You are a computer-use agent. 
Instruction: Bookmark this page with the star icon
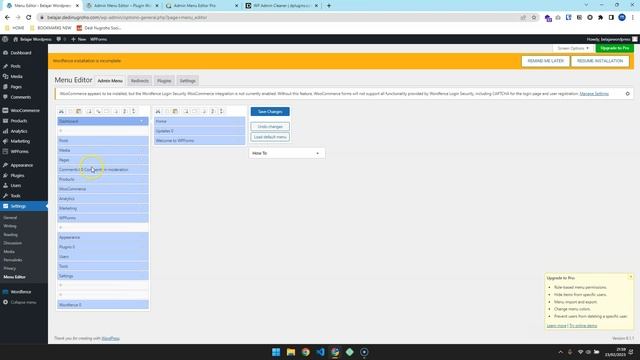pos(533,18)
